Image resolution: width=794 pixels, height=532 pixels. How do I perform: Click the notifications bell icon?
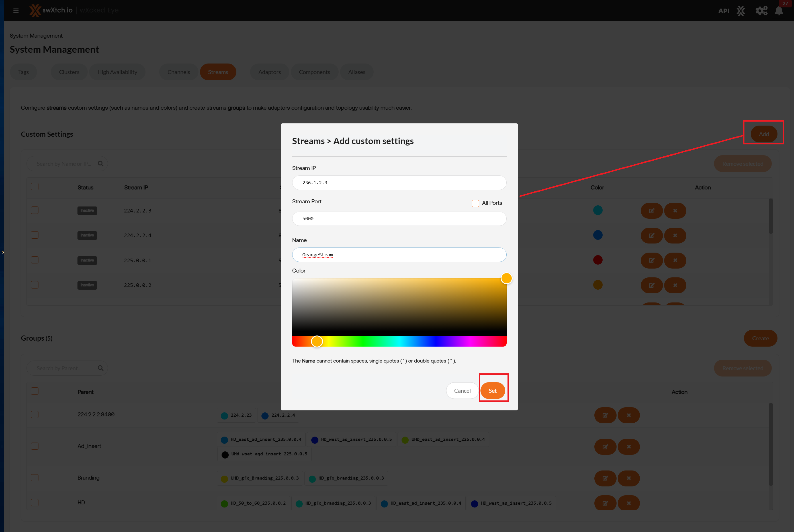[x=779, y=11]
